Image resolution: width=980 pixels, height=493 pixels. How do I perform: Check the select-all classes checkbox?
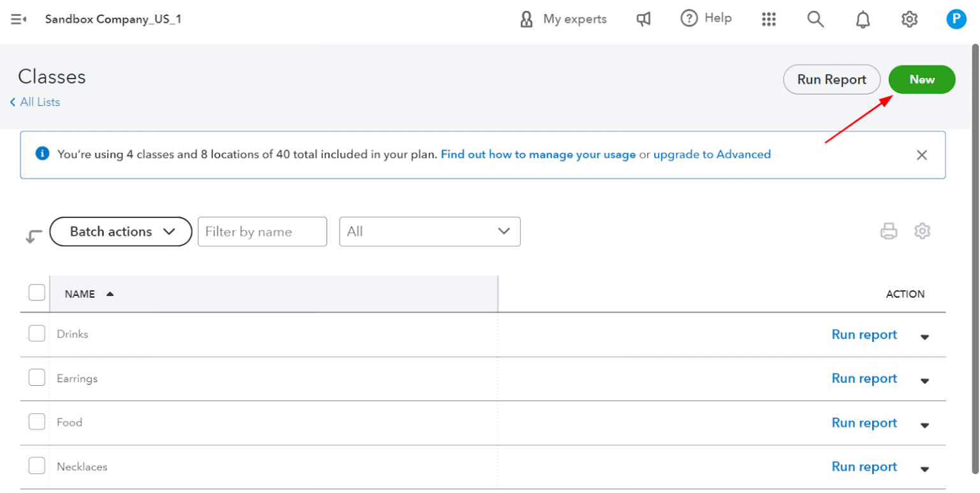36,292
